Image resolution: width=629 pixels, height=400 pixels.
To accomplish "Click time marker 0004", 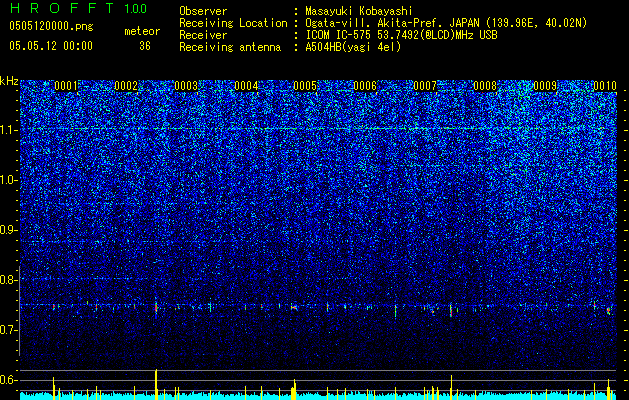I will tap(246, 86).
